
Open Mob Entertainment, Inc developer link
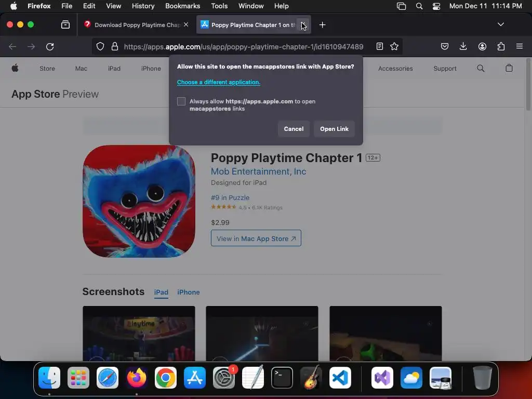tap(259, 171)
